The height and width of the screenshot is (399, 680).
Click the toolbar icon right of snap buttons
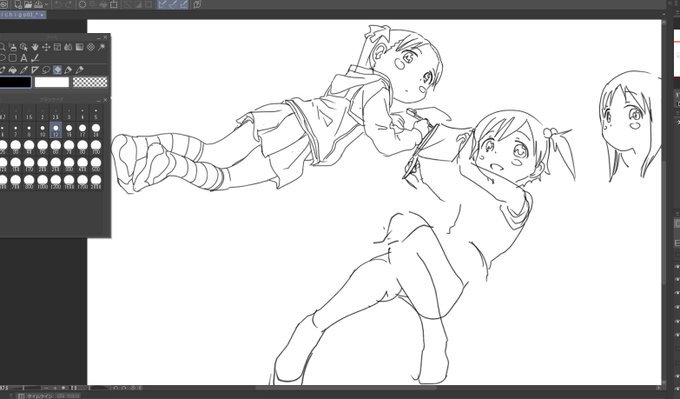click(x=197, y=5)
